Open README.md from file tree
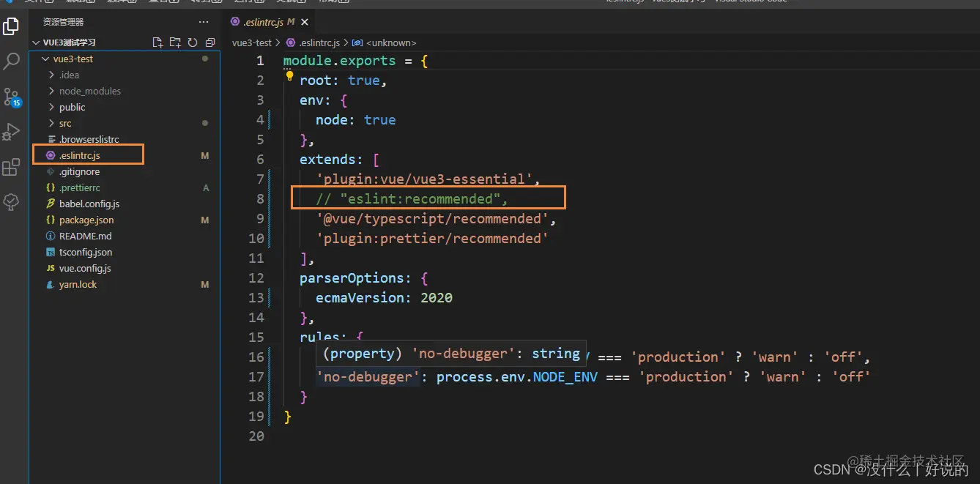 [86, 236]
